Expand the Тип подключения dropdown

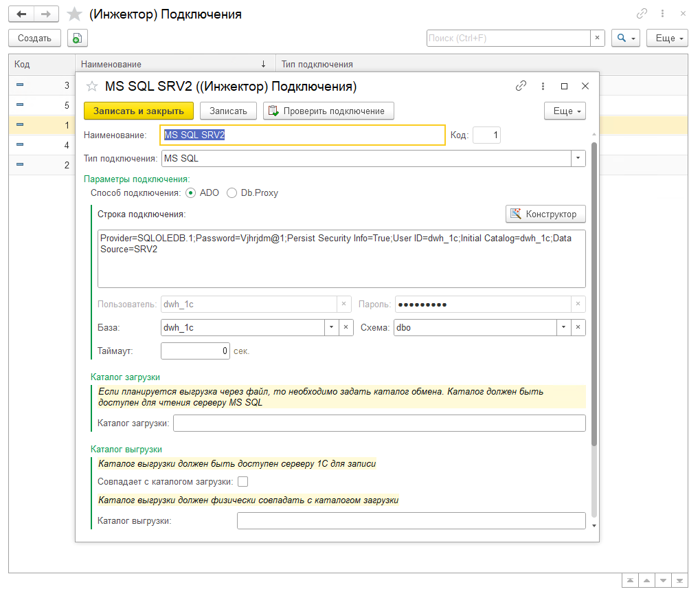pyautogui.click(x=578, y=158)
